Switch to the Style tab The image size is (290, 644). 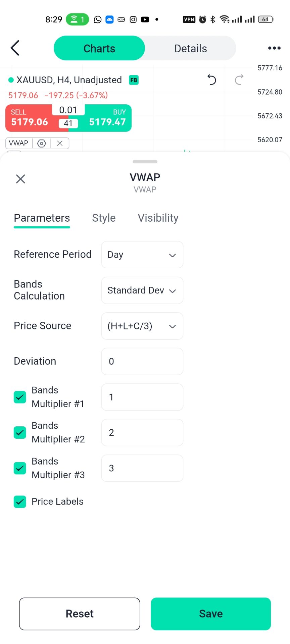pos(104,218)
